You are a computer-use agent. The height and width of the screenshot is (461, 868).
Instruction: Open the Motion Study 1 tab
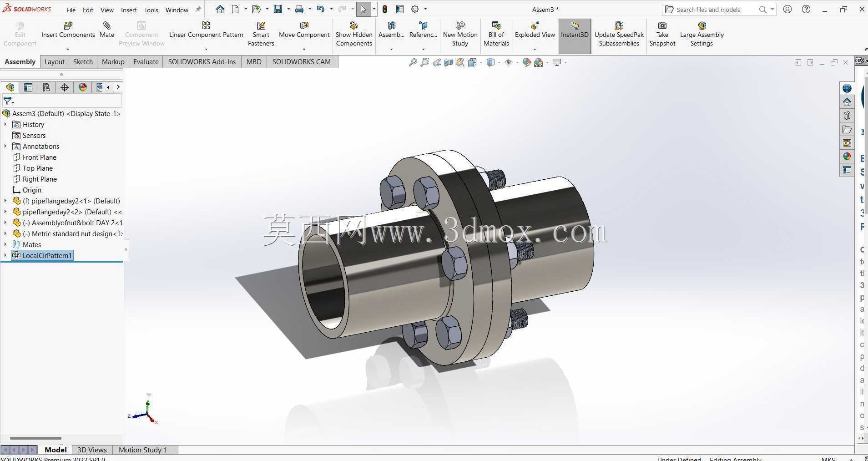[x=143, y=450]
